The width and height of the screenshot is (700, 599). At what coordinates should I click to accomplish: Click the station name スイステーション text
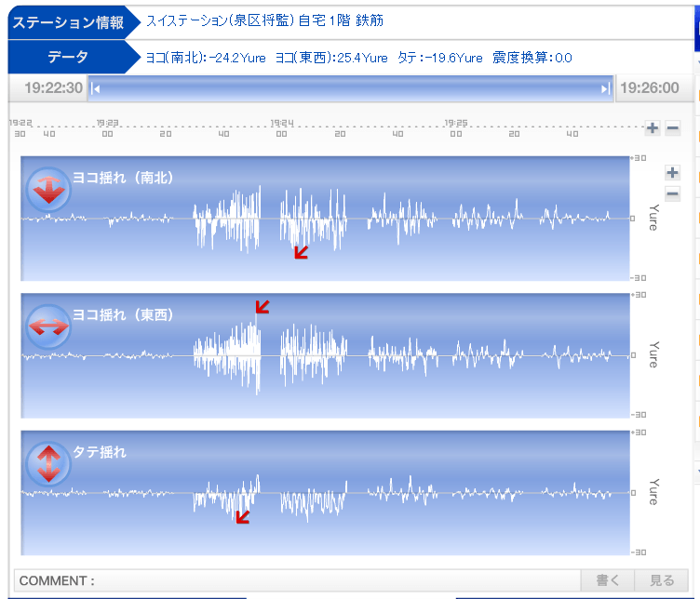(264, 20)
